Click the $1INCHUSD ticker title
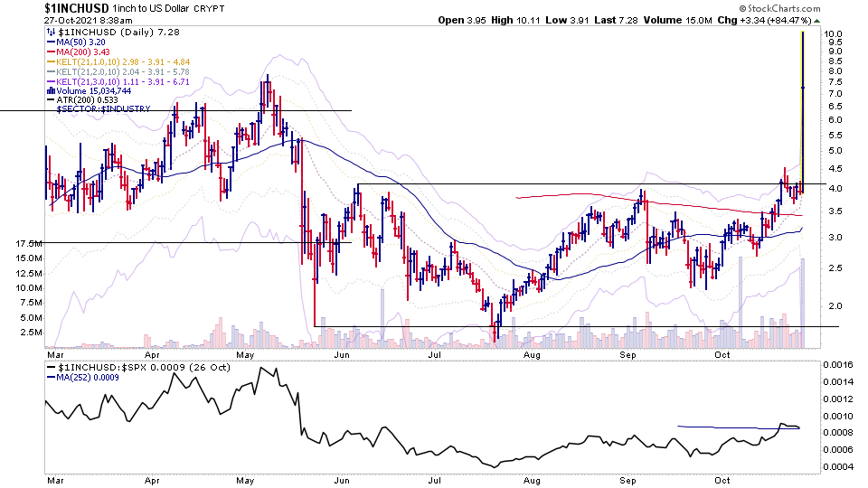 [77, 8]
